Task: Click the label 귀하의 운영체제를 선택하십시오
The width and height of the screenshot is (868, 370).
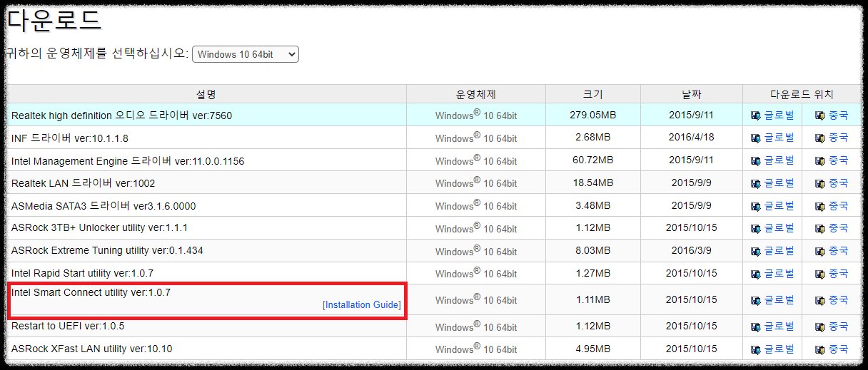Action: coord(97,54)
